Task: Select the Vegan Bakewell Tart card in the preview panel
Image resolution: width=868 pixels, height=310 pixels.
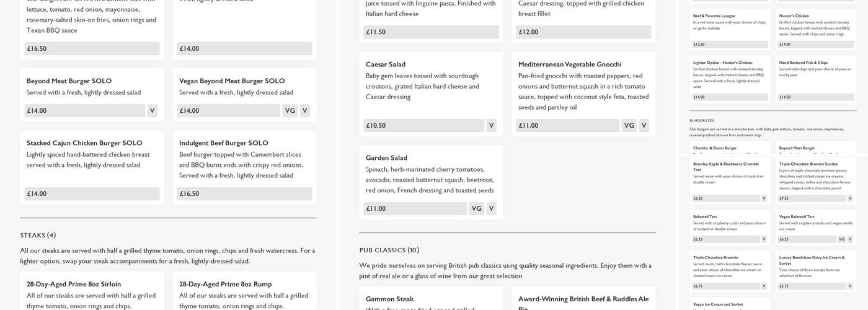Action: click(816, 228)
